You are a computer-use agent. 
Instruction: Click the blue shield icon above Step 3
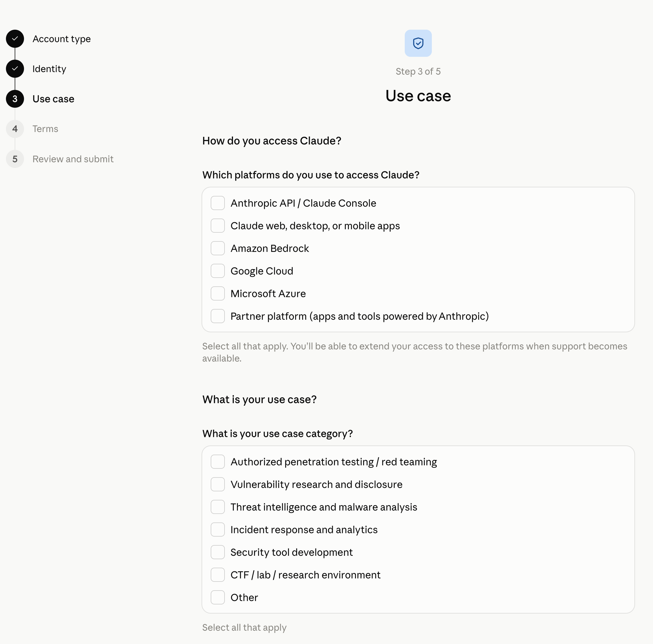coord(418,43)
